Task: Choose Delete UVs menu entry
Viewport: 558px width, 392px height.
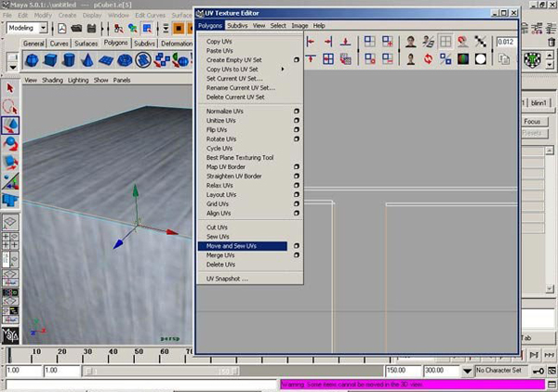Action: click(x=220, y=265)
